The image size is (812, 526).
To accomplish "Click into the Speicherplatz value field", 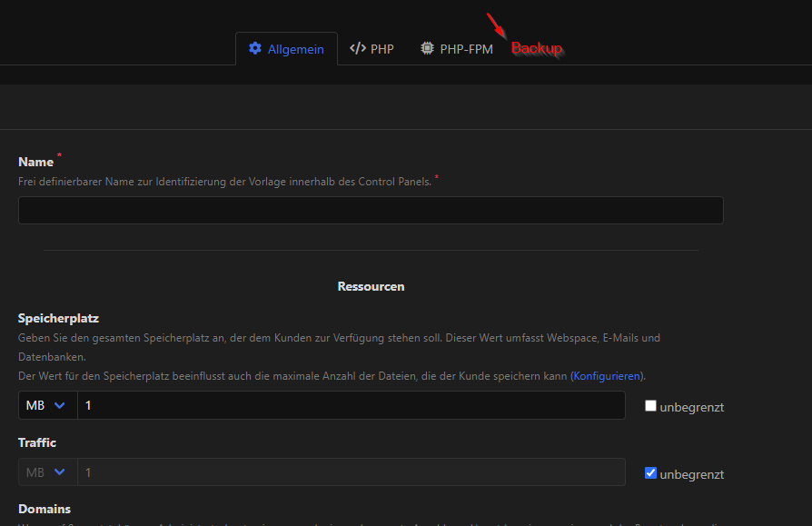I will [x=351, y=405].
